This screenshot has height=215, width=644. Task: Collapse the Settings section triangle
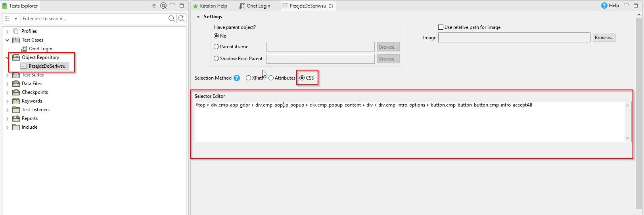point(198,17)
